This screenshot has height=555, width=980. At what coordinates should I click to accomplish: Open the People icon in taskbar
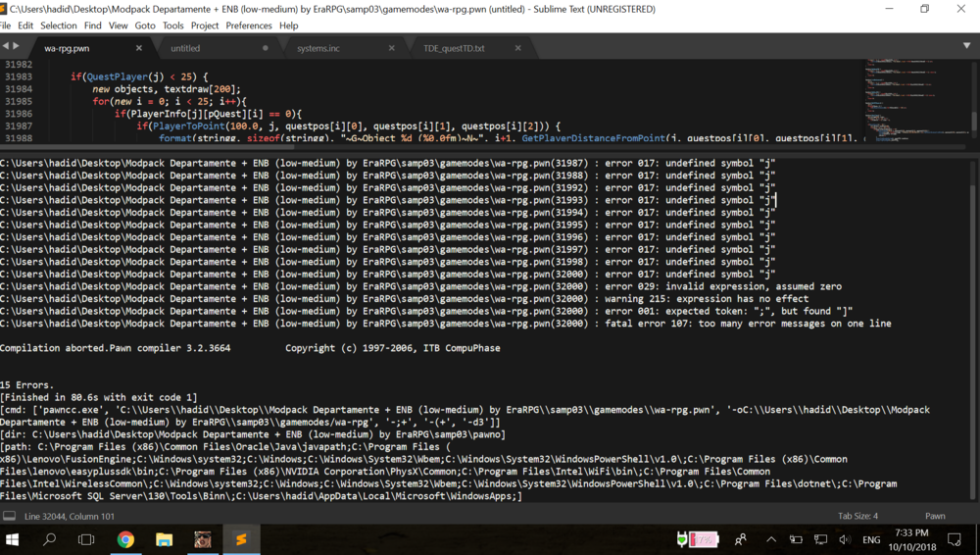(741, 539)
